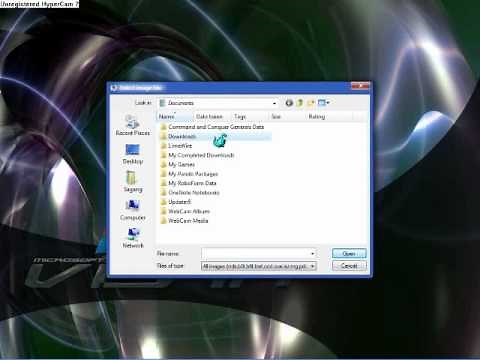Open the user folder below Desktop in sidebar
480x360 pixels.
tap(133, 182)
